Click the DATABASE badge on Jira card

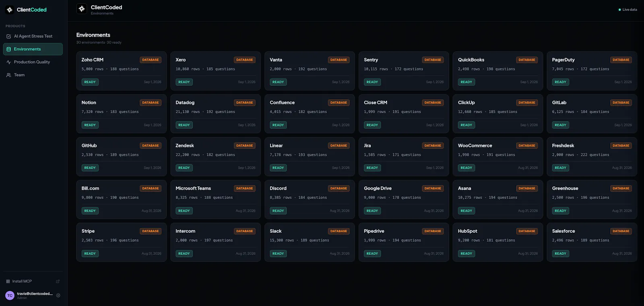(433, 146)
